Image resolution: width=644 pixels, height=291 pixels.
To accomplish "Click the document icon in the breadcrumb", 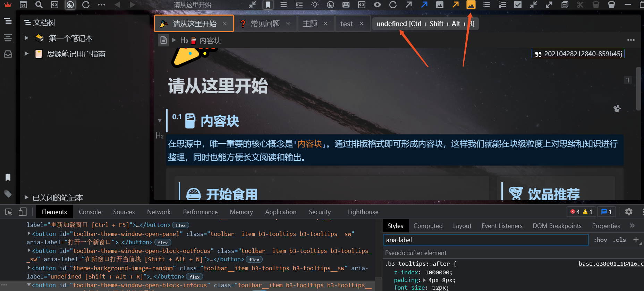I will [x=163, y=40].
